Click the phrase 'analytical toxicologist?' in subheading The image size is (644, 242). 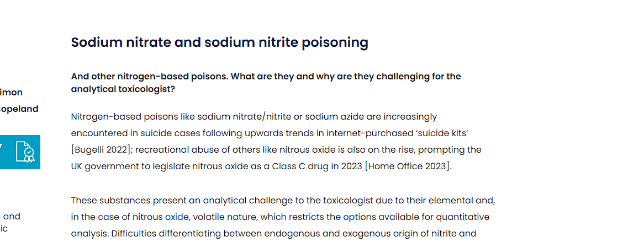123,89
